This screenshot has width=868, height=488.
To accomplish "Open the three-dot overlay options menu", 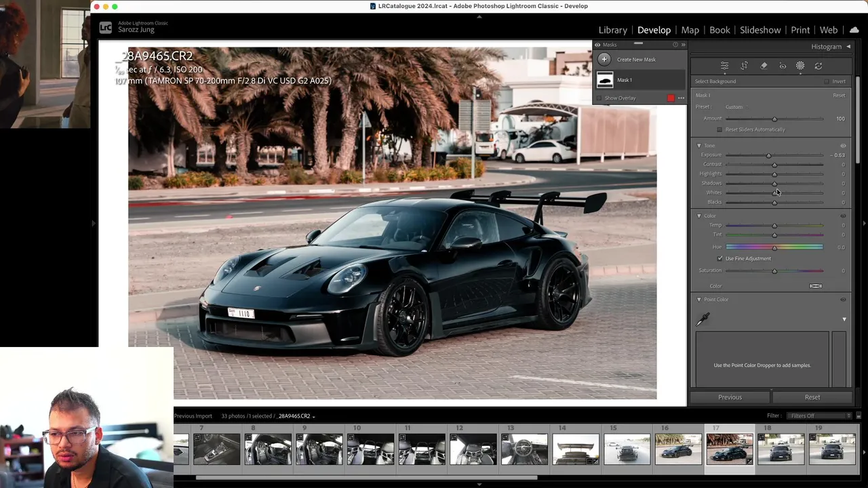I will [681, 98].
